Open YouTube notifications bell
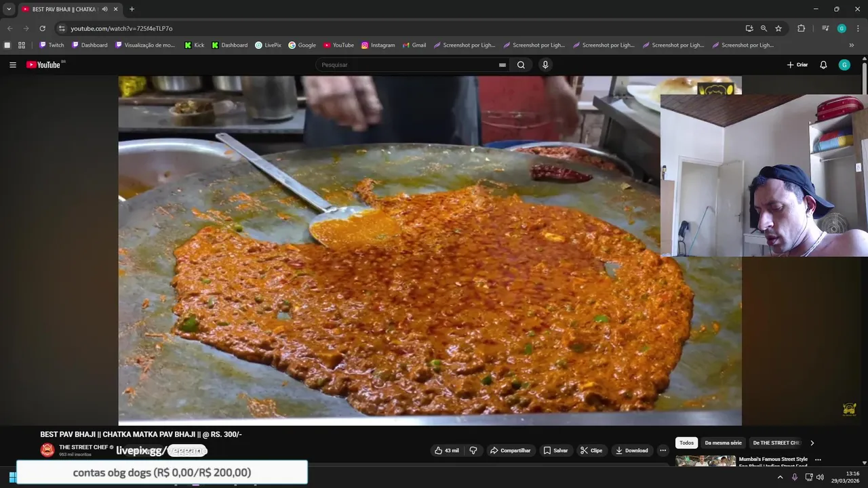The image size is (868, 488). [823, 65]
